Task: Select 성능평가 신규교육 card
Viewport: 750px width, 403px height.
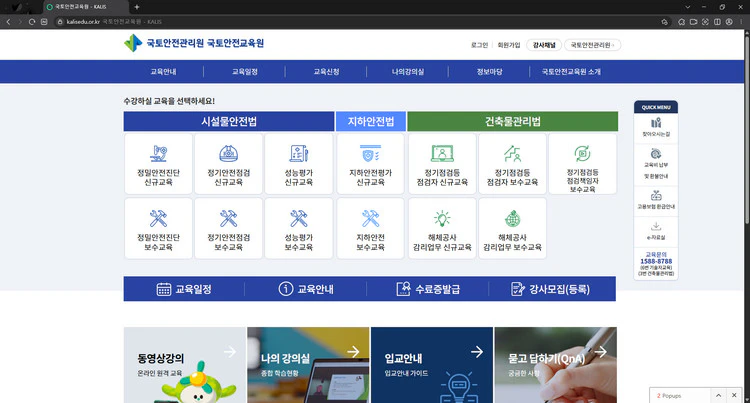Action: tap(298, 164)
